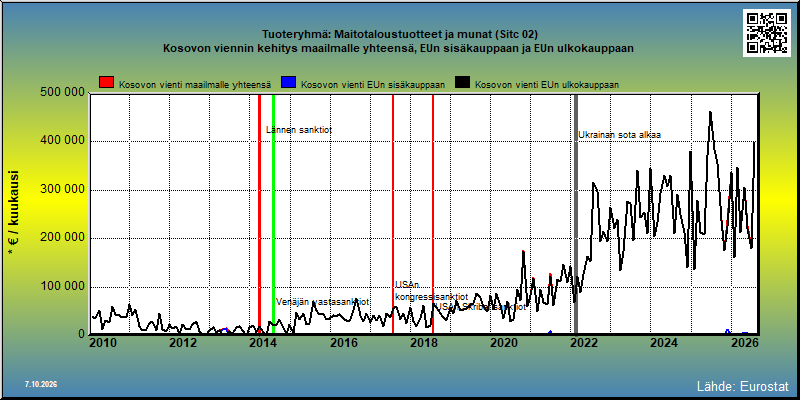Click the 'Lännen sanktiot' annotation
Screen dimensions: 800x400
tap(299, 130)
